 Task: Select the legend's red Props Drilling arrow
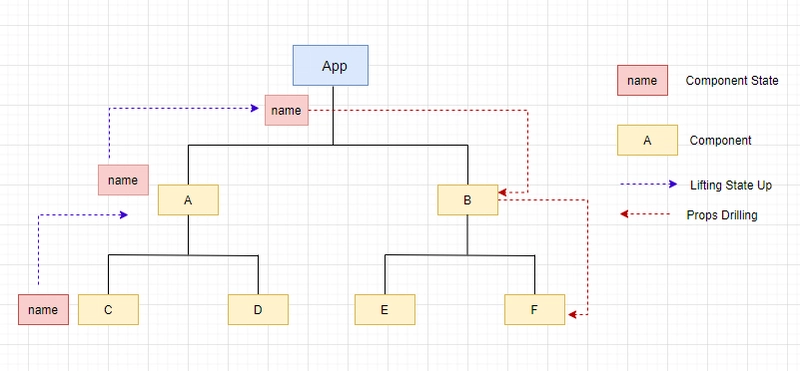(x=645, y=214)
